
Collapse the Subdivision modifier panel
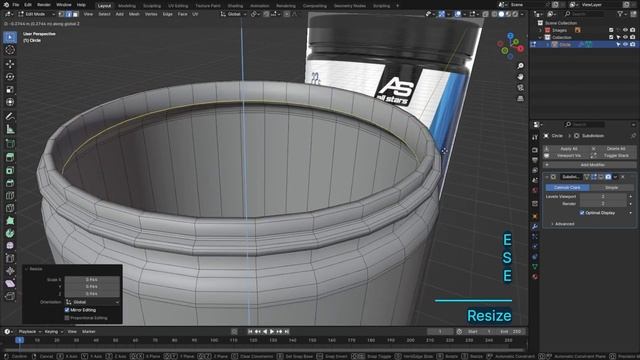click(x=547, y=177)
